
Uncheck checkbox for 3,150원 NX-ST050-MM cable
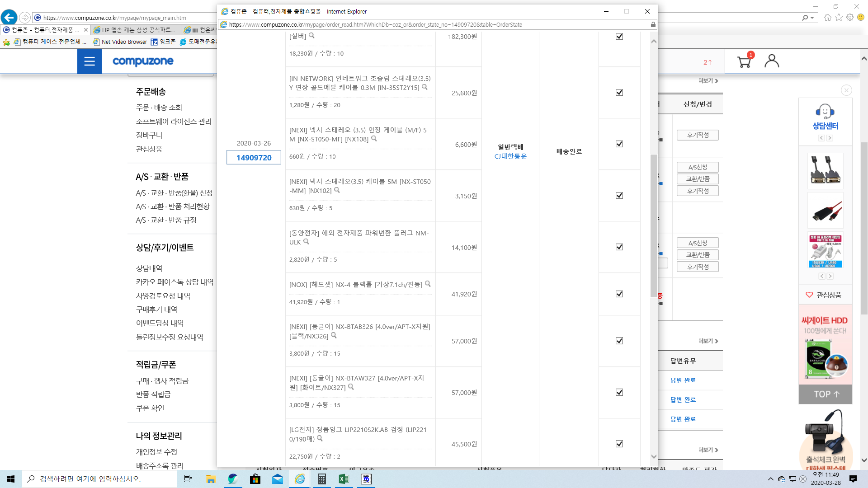click(619, 196)
